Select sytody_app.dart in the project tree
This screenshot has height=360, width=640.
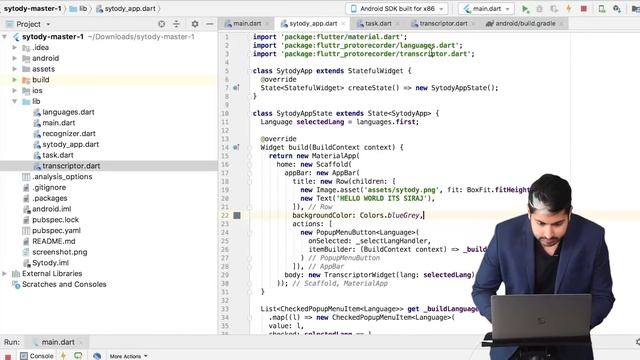pos(71,144)
